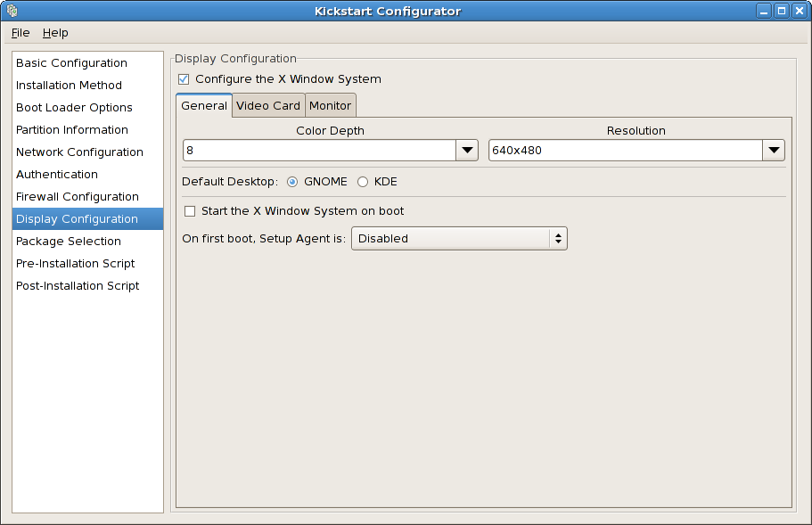Open Partition Information settings

coord(71,129)
